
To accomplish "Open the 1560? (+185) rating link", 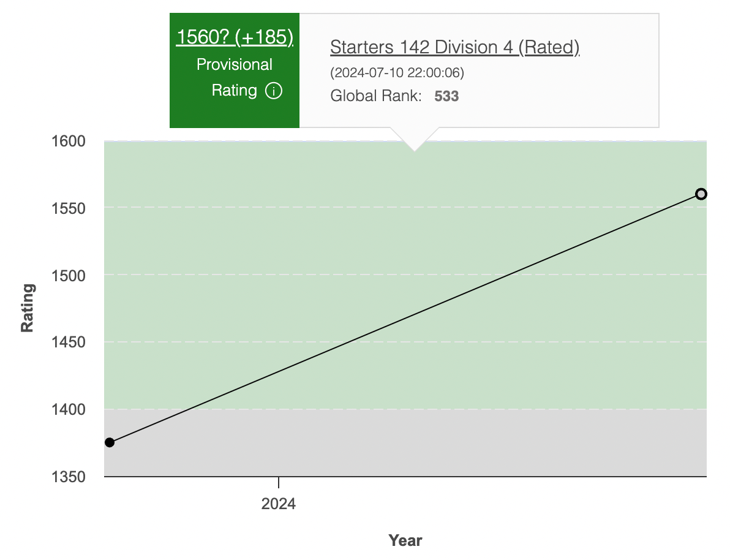I will pyautogui.click(x=235, y=37).
